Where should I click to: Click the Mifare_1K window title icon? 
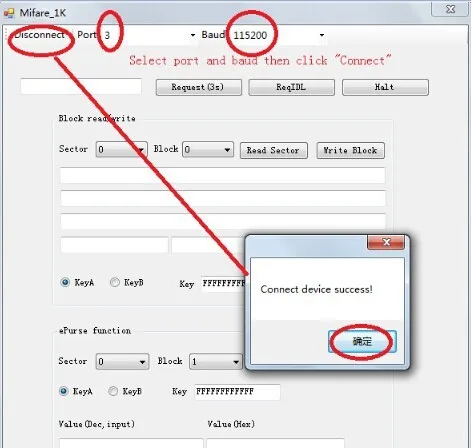(x=9, y=13)
